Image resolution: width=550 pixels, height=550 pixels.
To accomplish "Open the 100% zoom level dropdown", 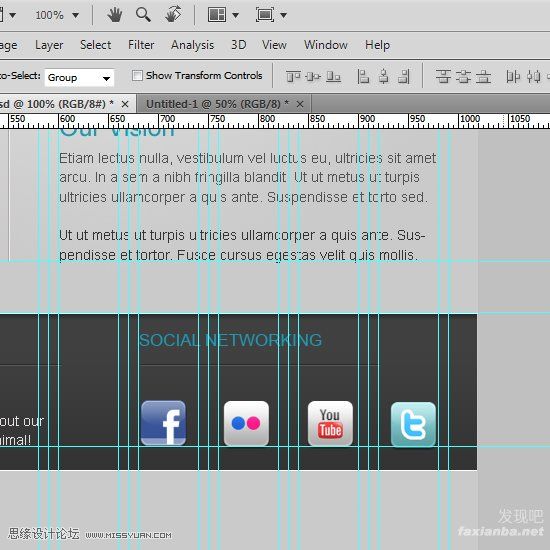I will pos(75,15).
